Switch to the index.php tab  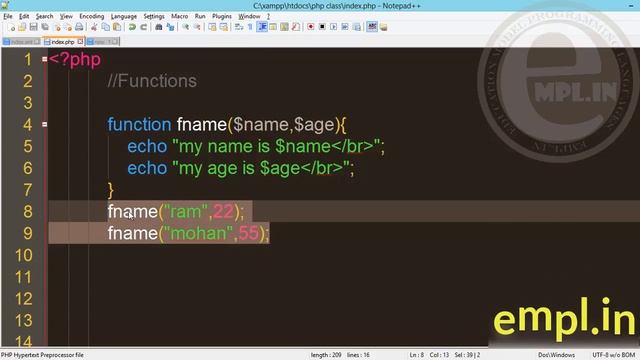tap(63, 42)
